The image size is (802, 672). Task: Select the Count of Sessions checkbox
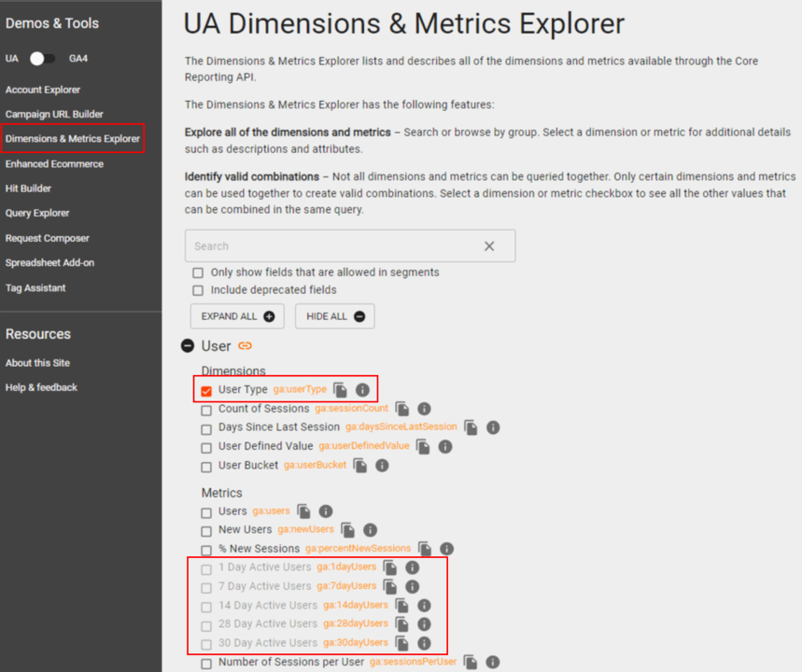click(206, 410)
